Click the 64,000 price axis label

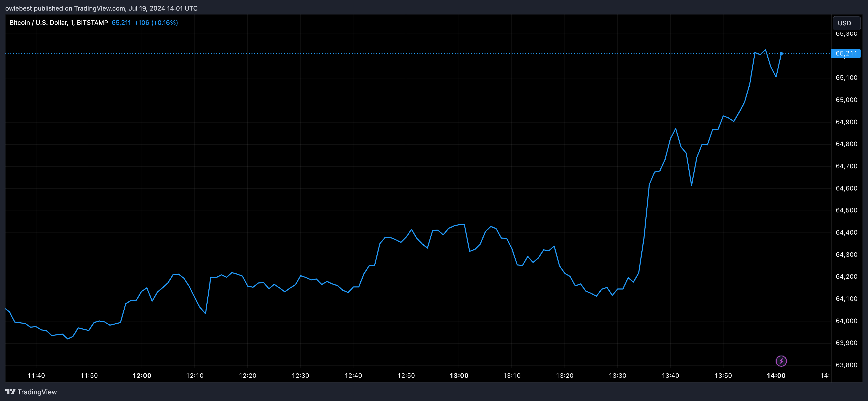pos(846,321)
